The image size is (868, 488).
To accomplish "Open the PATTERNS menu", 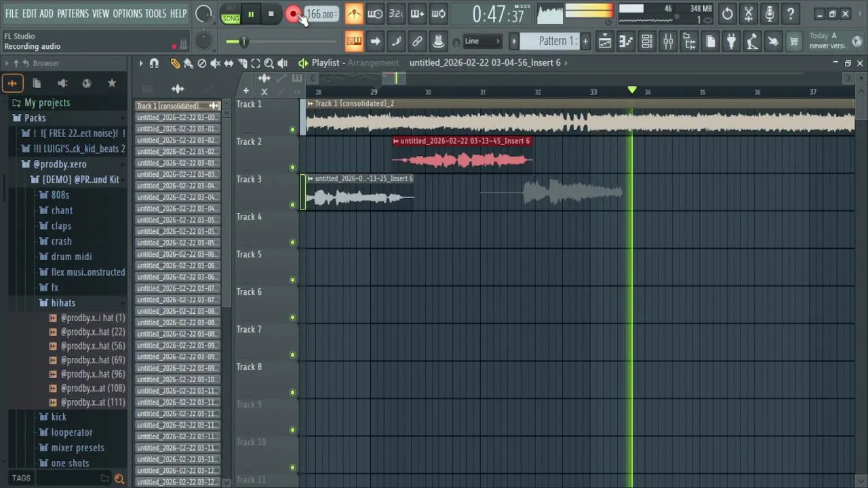I will click(x=73, y=14).
